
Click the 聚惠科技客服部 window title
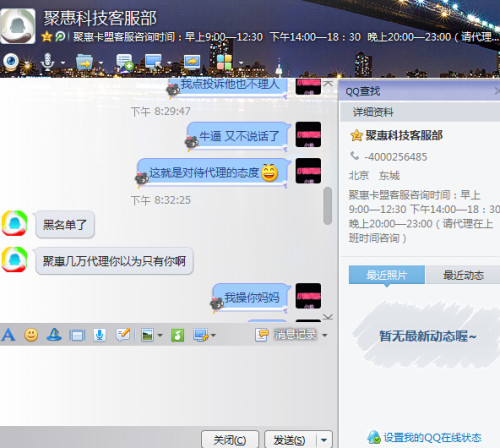tap(100, 18)
